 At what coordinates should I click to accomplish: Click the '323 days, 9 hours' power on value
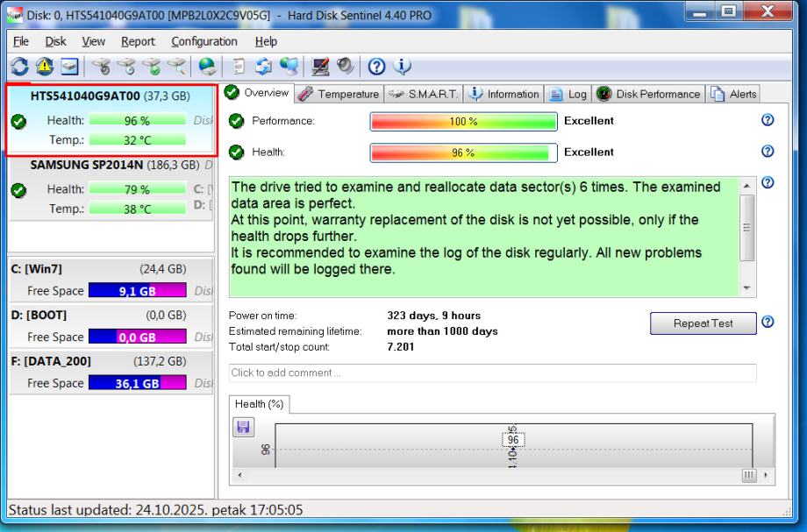tap(434, 316)
